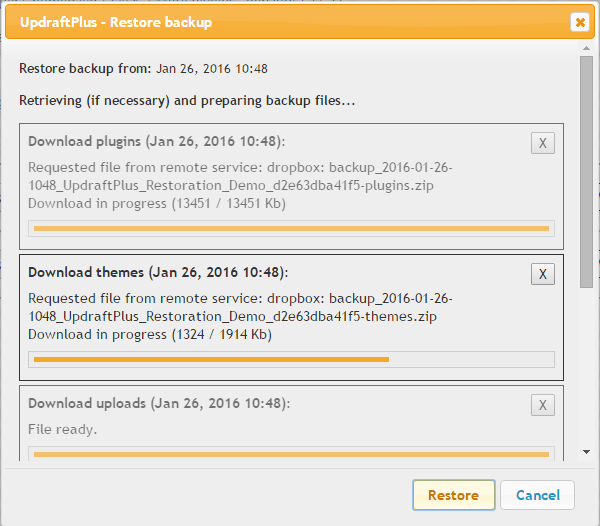Click the 'File ready.' status text

tap(63, 429)
